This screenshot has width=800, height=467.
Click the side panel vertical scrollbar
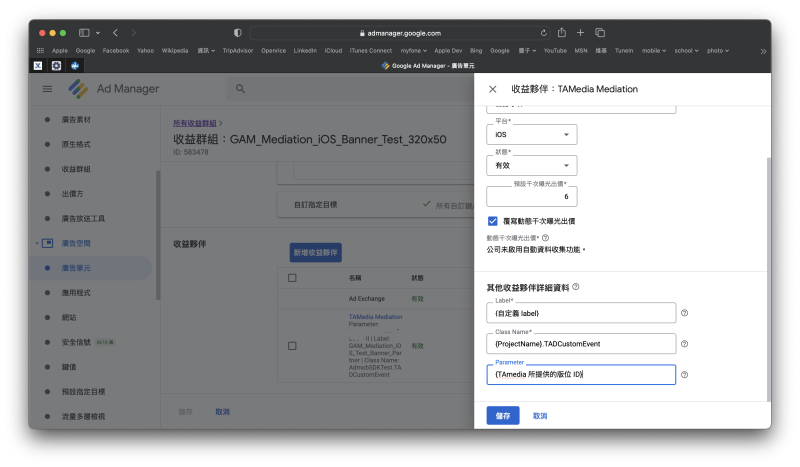[x=768, y=278]
